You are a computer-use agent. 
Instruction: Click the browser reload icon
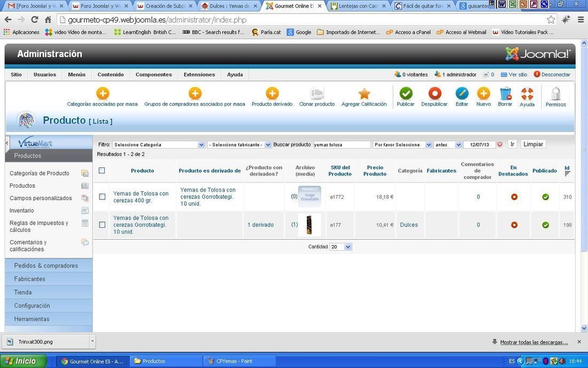click(x=35, y=19)
